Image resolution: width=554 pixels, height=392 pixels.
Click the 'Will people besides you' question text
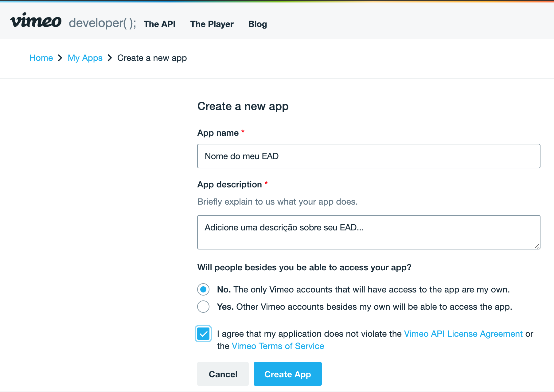point(304,267)
